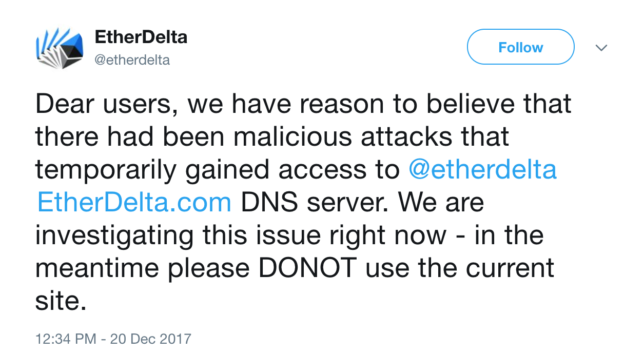The image size is (644, 354).
Task: Click the Follow button
Action: point(520,47)
